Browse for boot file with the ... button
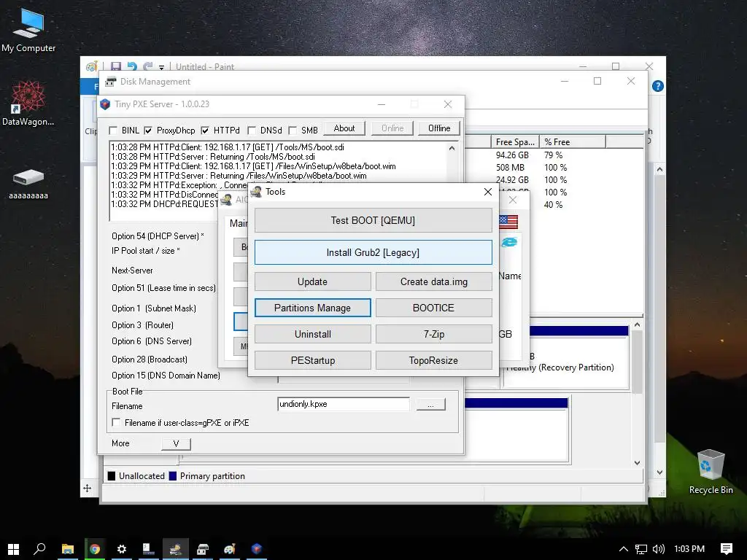 (430, 404)
